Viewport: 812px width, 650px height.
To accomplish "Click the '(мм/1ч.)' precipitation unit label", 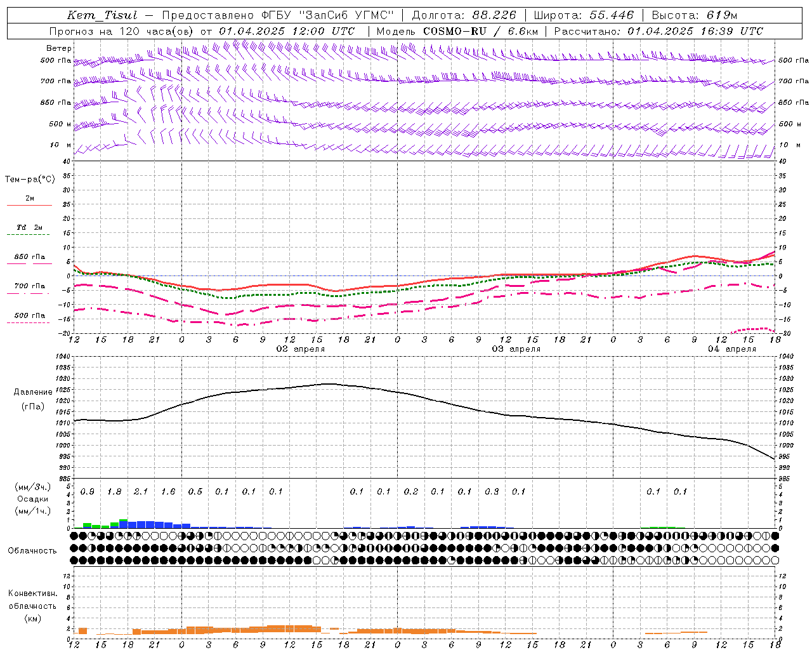I will 33,511.
